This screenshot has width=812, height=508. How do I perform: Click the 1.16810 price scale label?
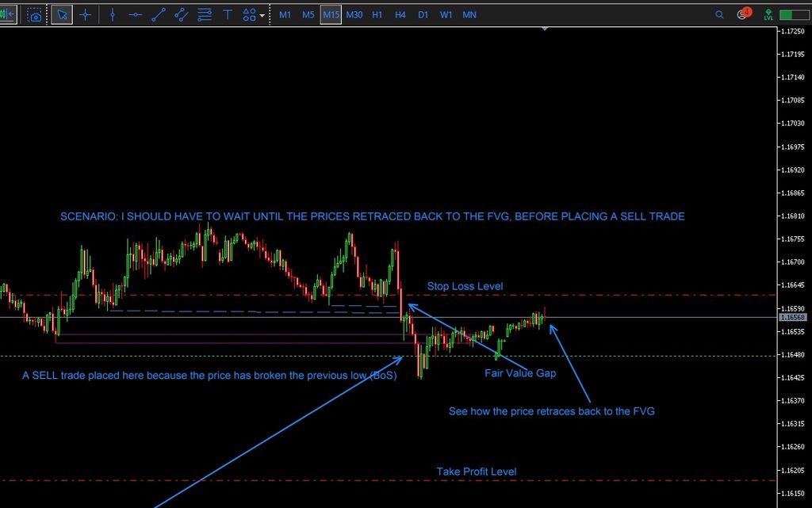point(793,216)
